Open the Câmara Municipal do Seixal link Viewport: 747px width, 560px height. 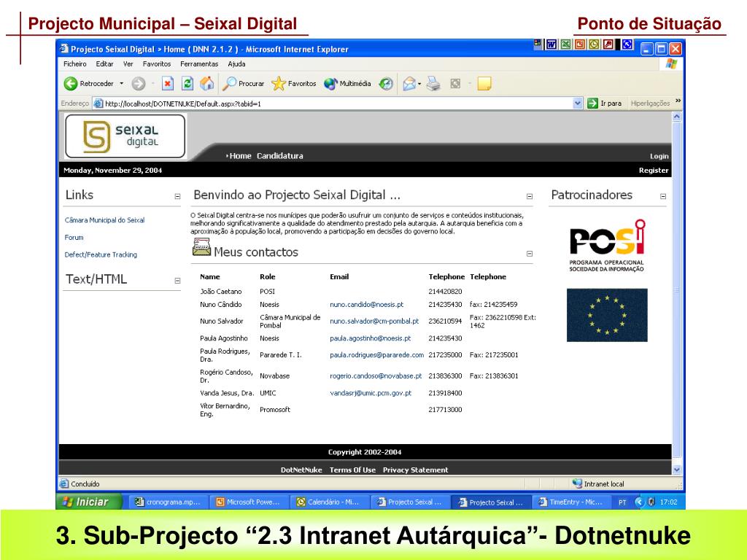pos(104,220)
